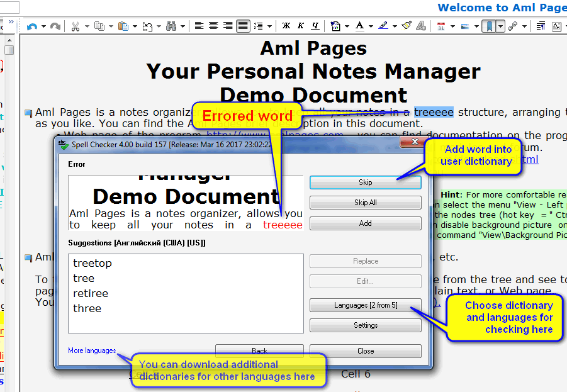This screenshot has width=567, height=392.
Task: Click the highlighted word "treeeee" in the document
Action: (434, 113)
